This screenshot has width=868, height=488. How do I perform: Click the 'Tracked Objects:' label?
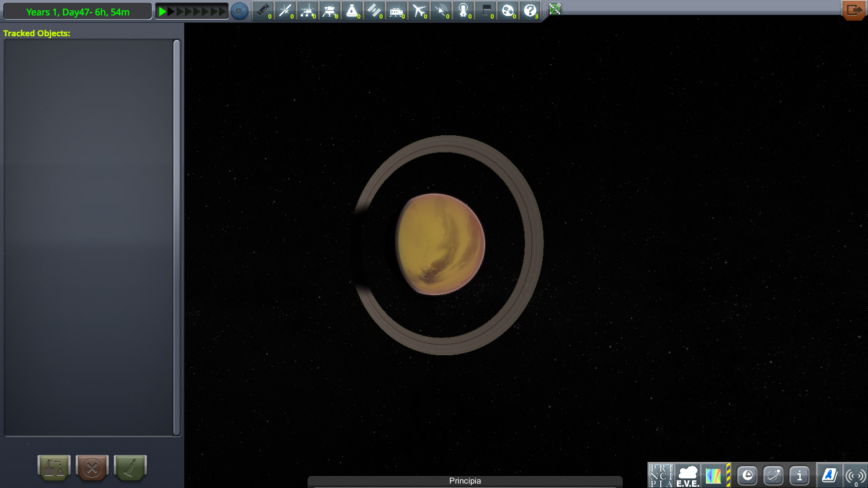click(37, 33)
